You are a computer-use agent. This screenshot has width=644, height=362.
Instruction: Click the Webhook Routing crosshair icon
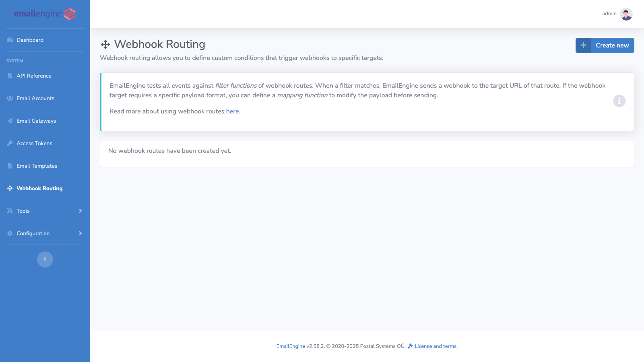tap(9, 188)
